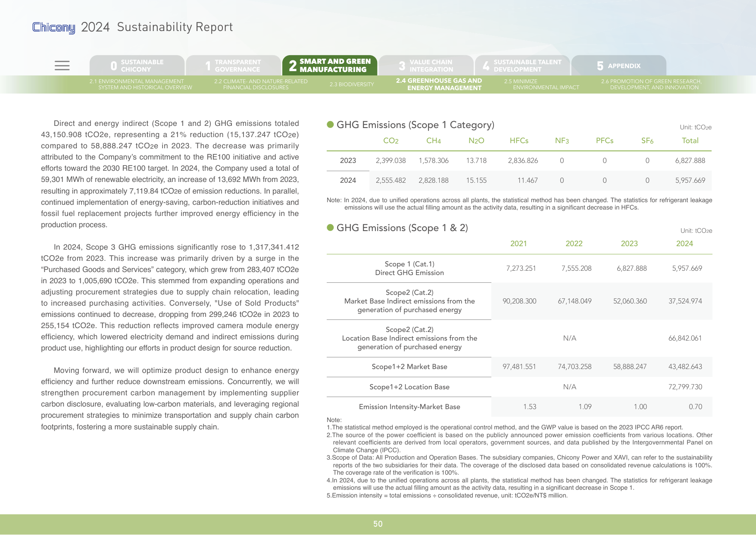
Task: Open 2.1 Environmental Management System link
Action: pyautogui.click(x=141, y=84)
